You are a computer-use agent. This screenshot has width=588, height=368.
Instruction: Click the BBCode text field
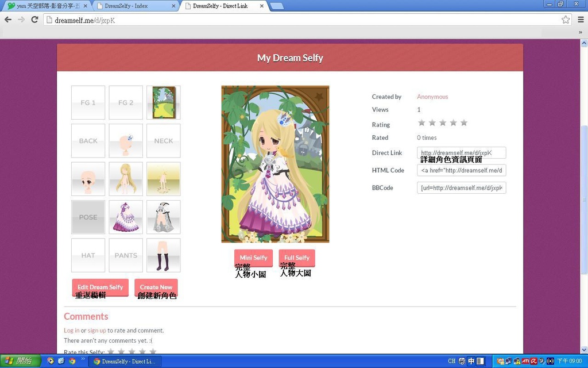[462, 188]
